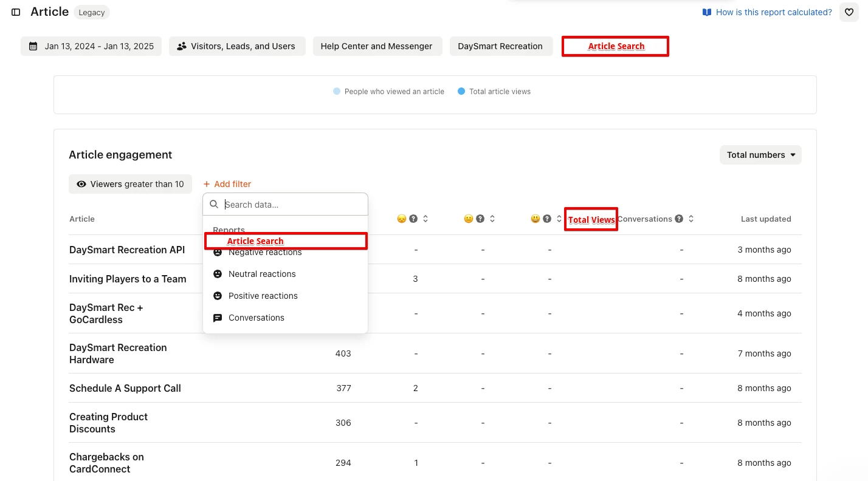Image resolution: width=868 pixels, height=481 pixels.
Task: Open the Schedule A Support Call article
Action: click(125, 388)
